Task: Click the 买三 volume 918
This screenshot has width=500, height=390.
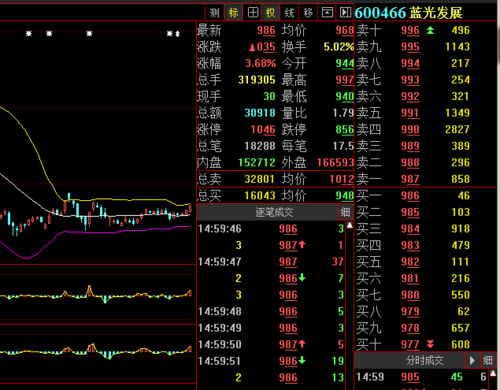Action: coord(461,229)
